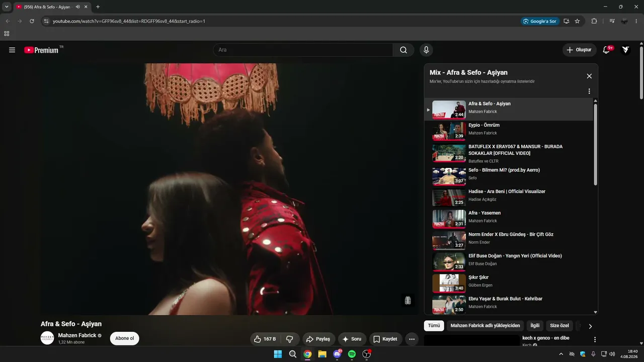Viewport: 644px width, 362px height.
Task: Show next filter chips with chevron
Action: [590, 326]
